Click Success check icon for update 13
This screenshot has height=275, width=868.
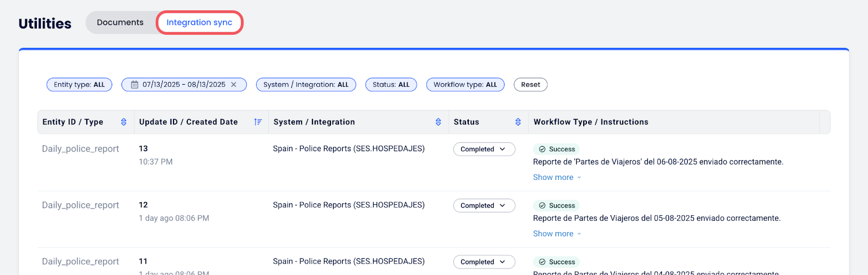[542, 149]
